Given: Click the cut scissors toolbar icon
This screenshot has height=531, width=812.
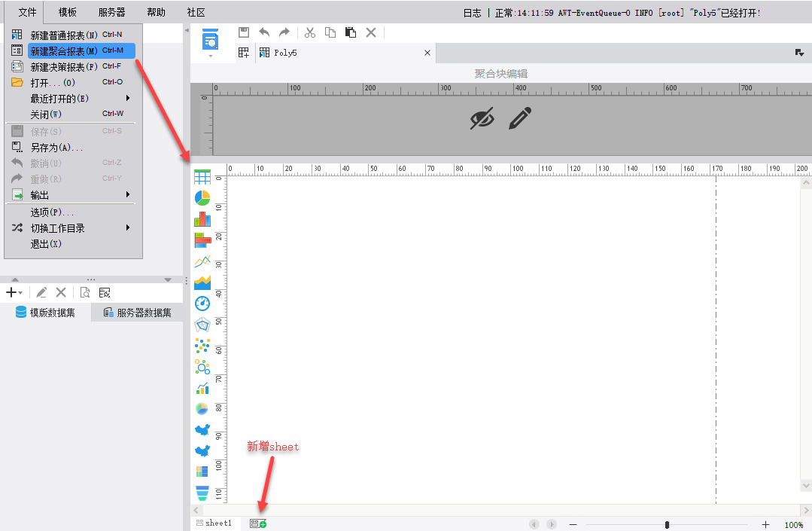Looking at the screenshot, I should (x=310, y=32).
